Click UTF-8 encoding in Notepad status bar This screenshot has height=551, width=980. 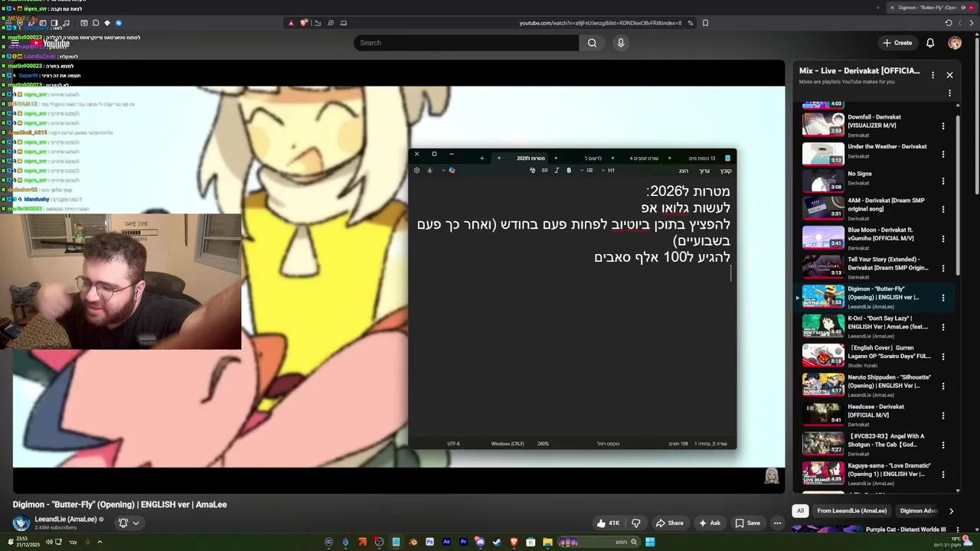453,444
